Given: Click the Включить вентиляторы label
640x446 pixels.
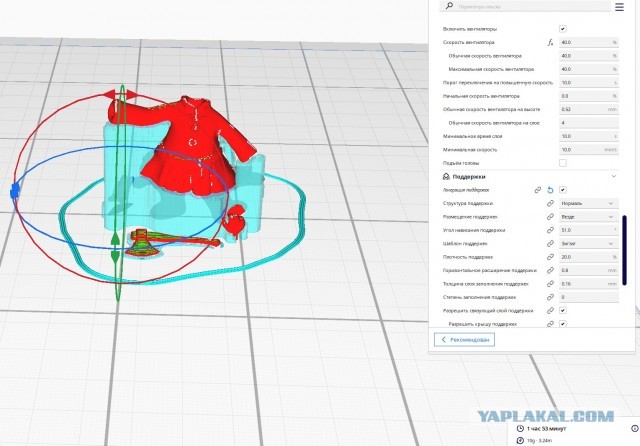Looking at the screenshot, I should 470,29.
